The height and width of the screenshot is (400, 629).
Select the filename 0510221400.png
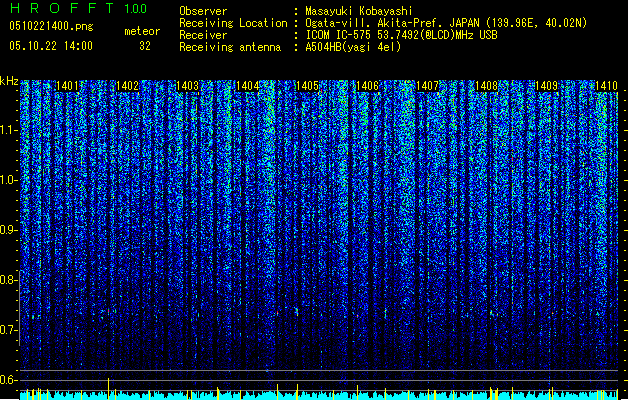point(51,26)
